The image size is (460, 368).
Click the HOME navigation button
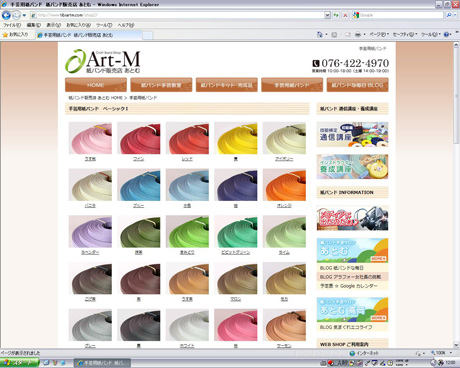(x=96, y=85)
